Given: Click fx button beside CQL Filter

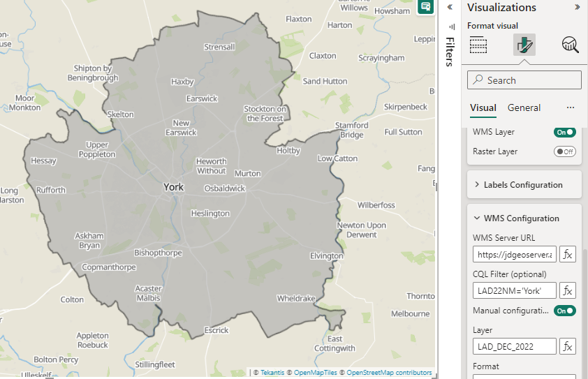Looking at the screenshot, I should click(568, 290).
